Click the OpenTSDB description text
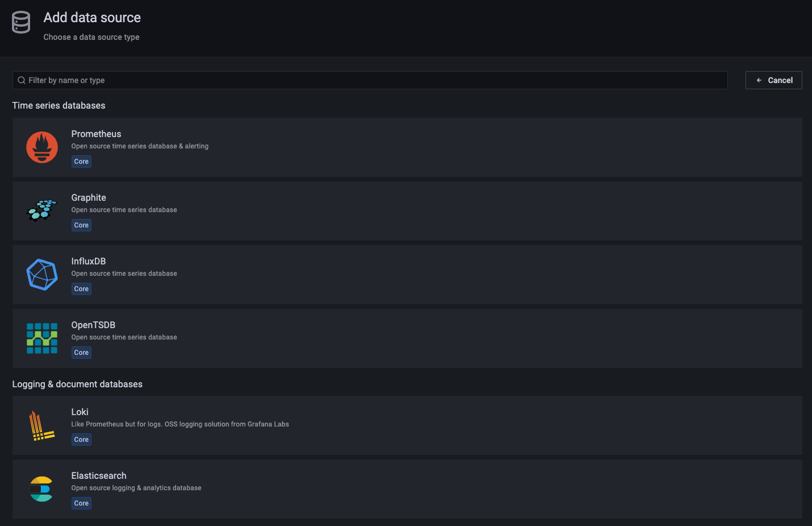This screenshot has width=812, height=526. [x=124, y=337]
